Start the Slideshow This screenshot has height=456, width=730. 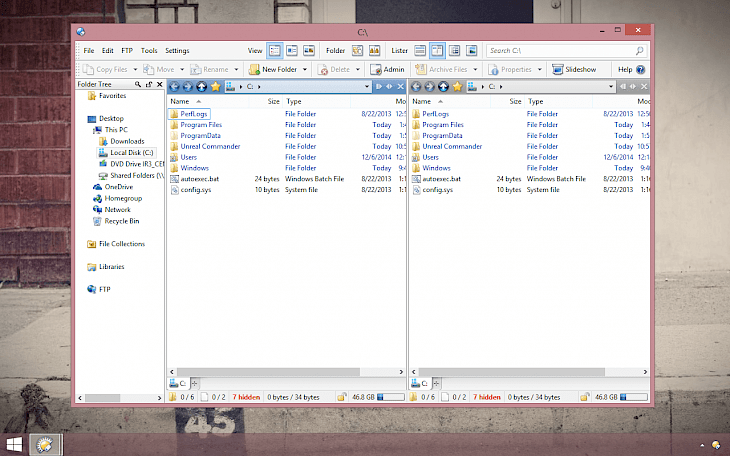click(574, 69)
